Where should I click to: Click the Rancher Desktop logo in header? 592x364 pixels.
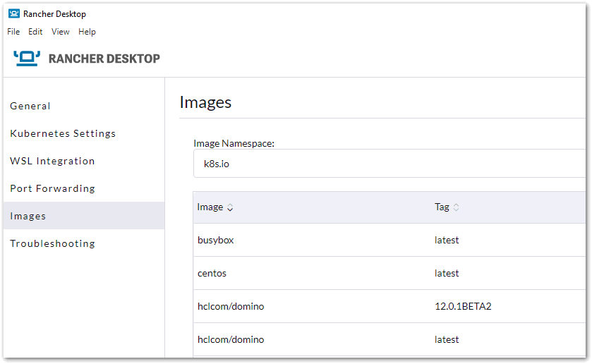[x=27, y=59]
